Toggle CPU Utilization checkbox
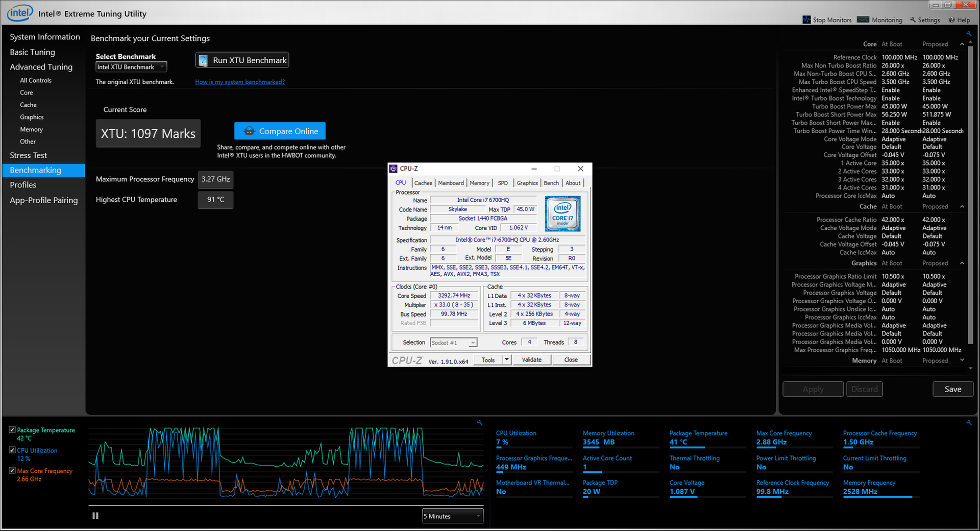Screen dimensions: 980x531 click(x=12, y=450)
